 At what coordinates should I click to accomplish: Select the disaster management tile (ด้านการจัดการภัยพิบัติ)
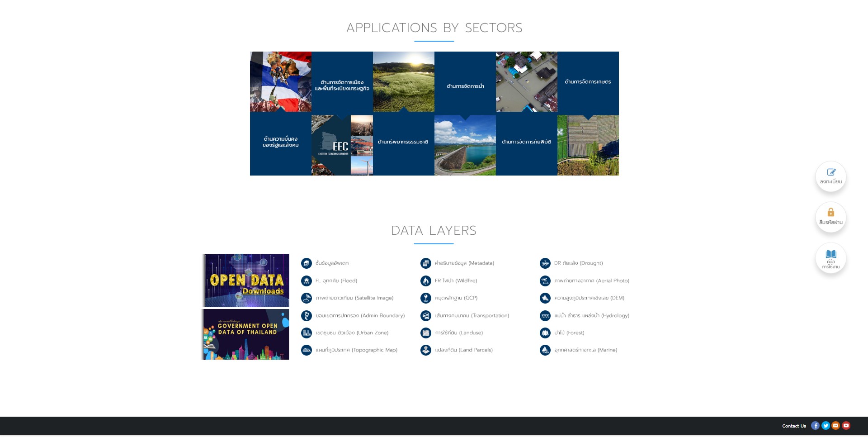pyautogui.click(x=527, y=144)
